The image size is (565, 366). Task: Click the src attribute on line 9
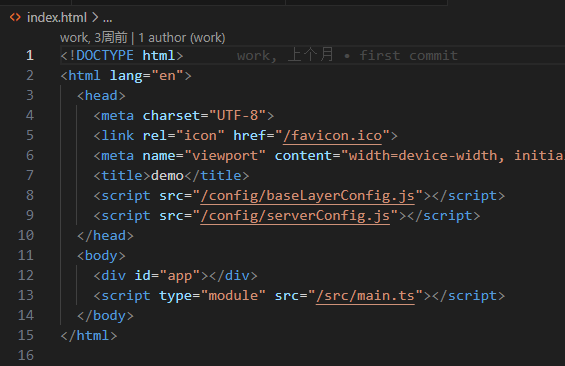[x=172, y=216]
